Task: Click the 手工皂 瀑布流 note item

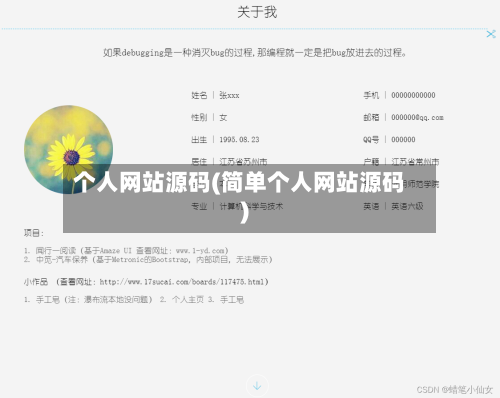Action: point(94,299)
